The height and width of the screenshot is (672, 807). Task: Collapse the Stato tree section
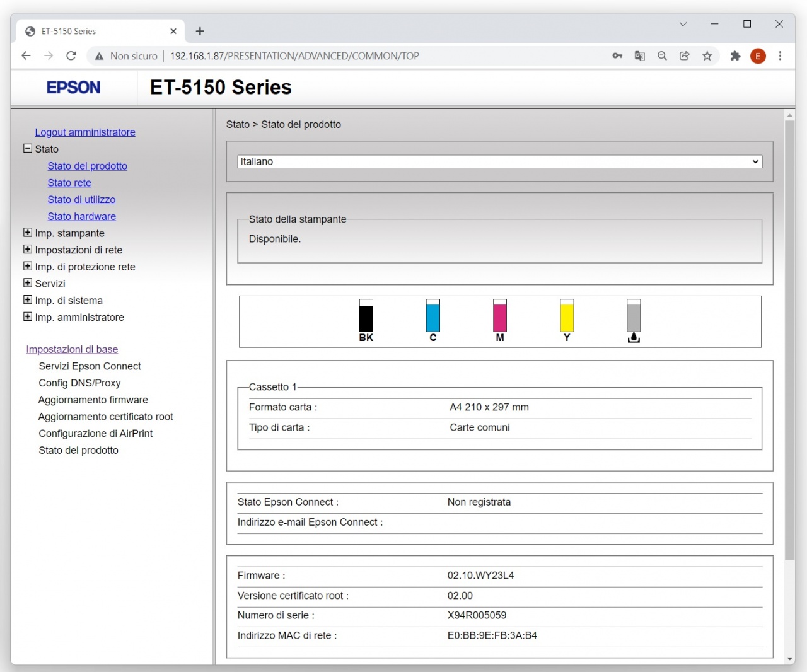[28, 148]
